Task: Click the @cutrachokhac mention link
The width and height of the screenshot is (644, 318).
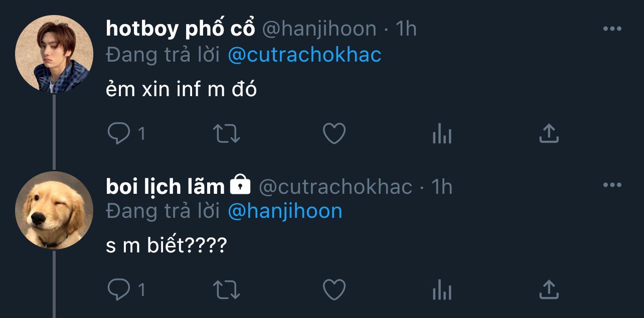Action: (x=304, y=55)
